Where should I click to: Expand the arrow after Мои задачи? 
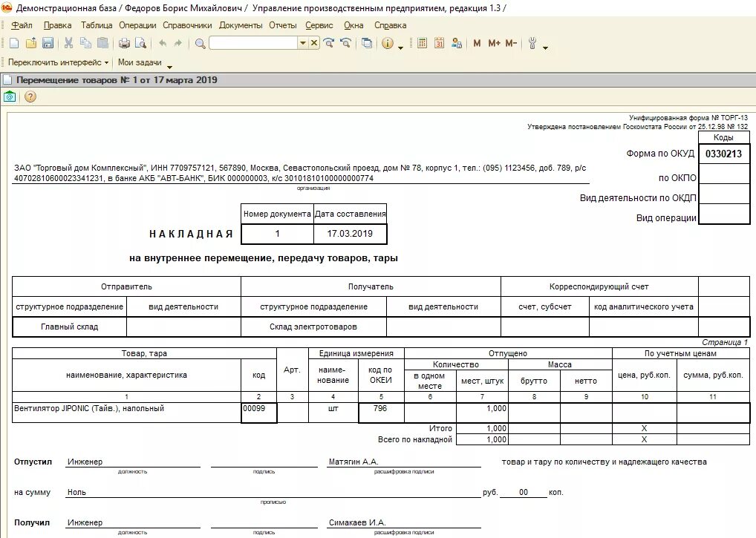pyautogui.click(x=169, y=67)
